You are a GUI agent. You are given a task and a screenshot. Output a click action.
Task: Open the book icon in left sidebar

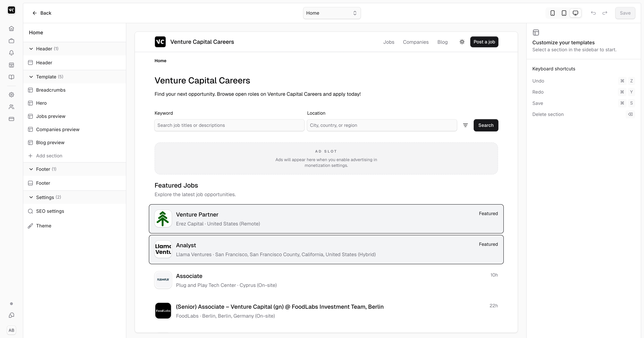pyautogui.click(x=11, y=77)
